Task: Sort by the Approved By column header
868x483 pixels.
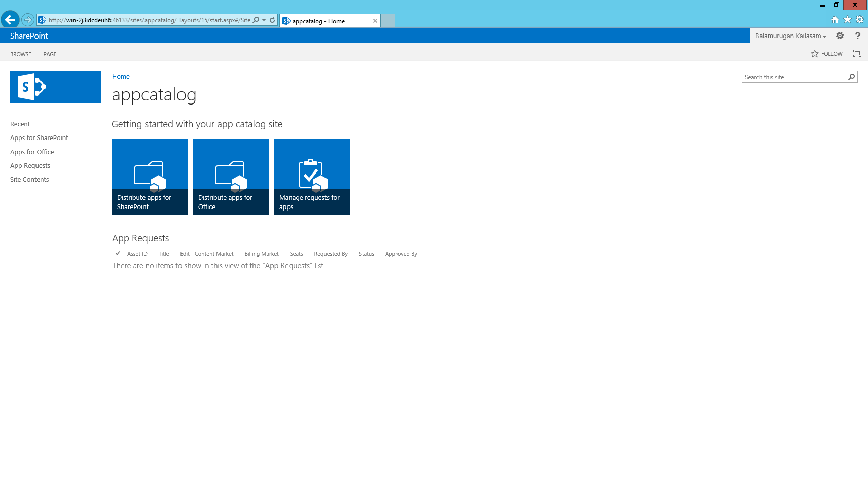Action: [401, 254]
